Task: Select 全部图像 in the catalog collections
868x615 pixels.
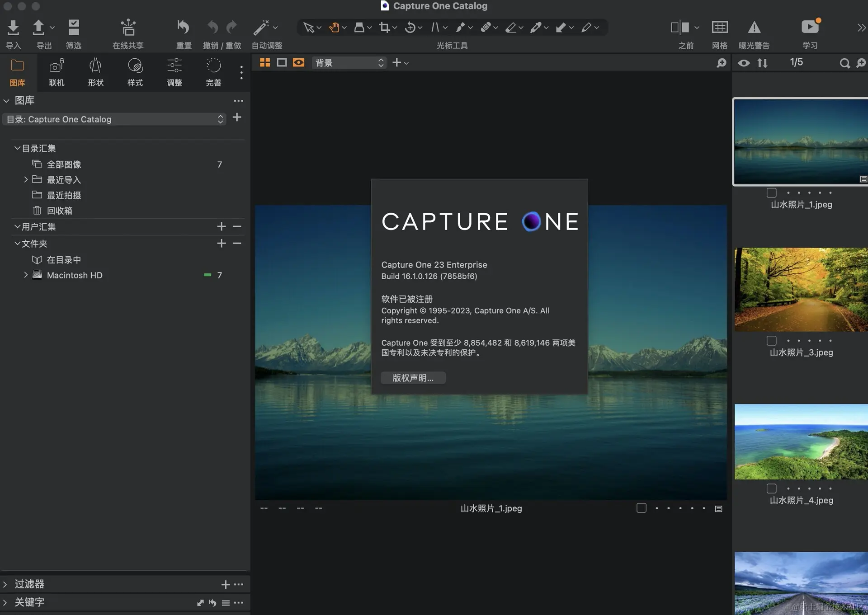Action: 64,164
